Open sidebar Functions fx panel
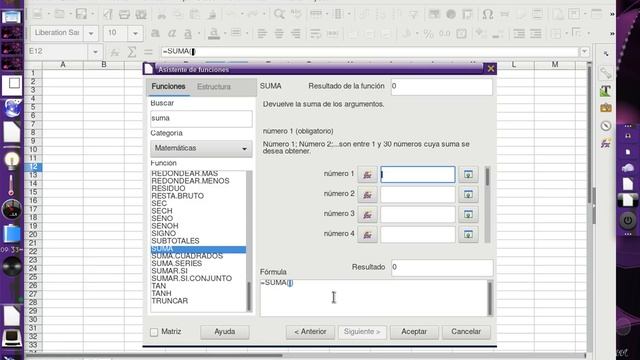Image resolution: width=640 pixels, height=360 pixels. (x=605, y=143)
